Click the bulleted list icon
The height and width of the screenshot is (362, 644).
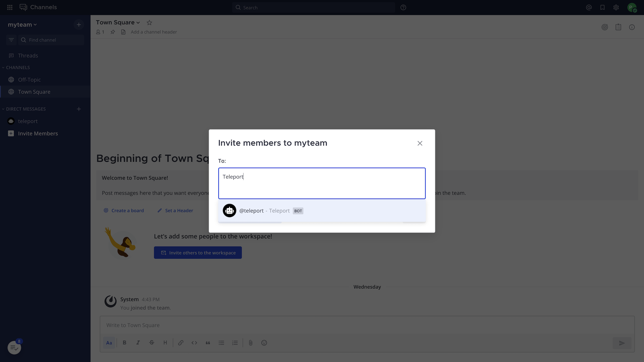tap(221, 342)
